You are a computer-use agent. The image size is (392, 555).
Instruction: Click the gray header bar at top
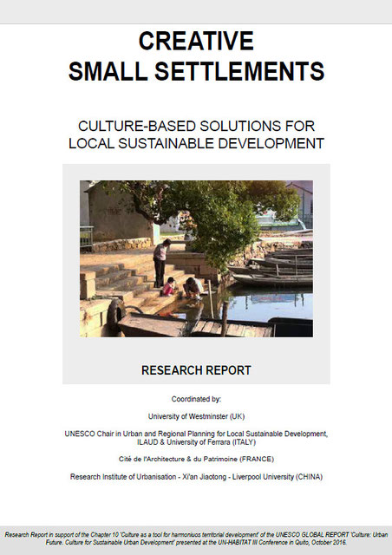pyautogui.click(x=196, y=12)
